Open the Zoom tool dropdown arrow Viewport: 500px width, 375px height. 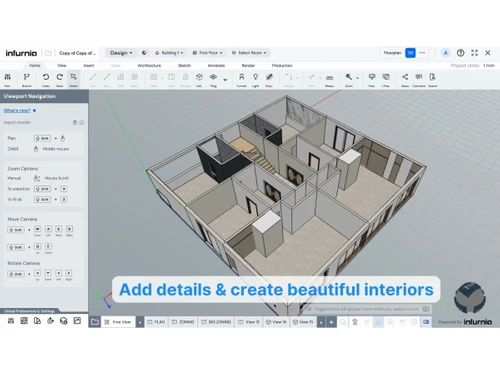pos(357,78)
